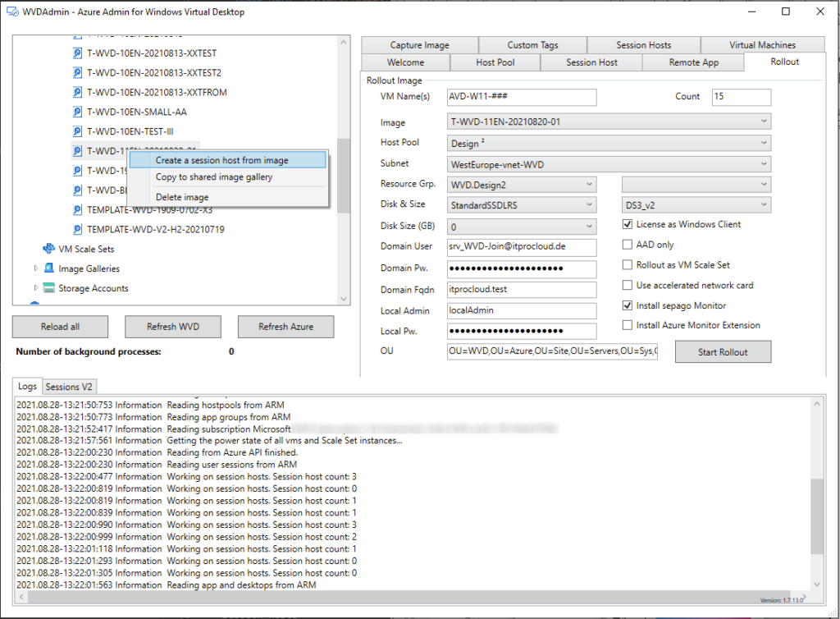Switch to the Capture Image tab

(x=419, y=45)
